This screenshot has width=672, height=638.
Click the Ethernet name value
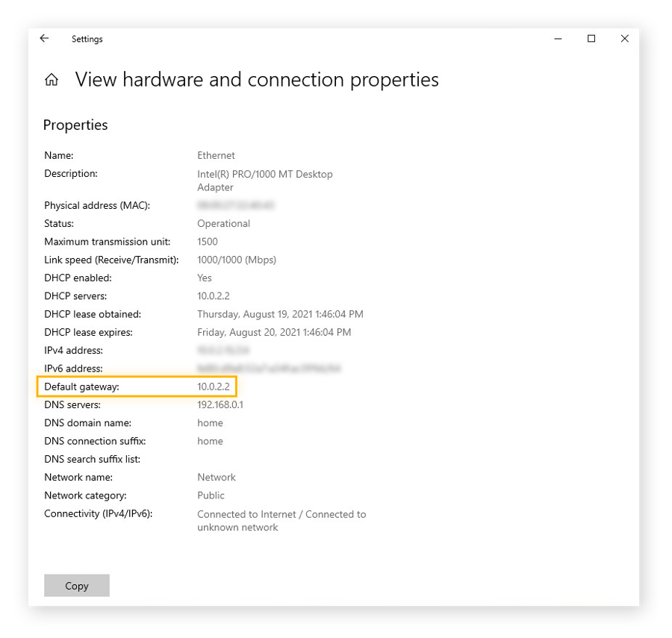[x=216, y=155]
